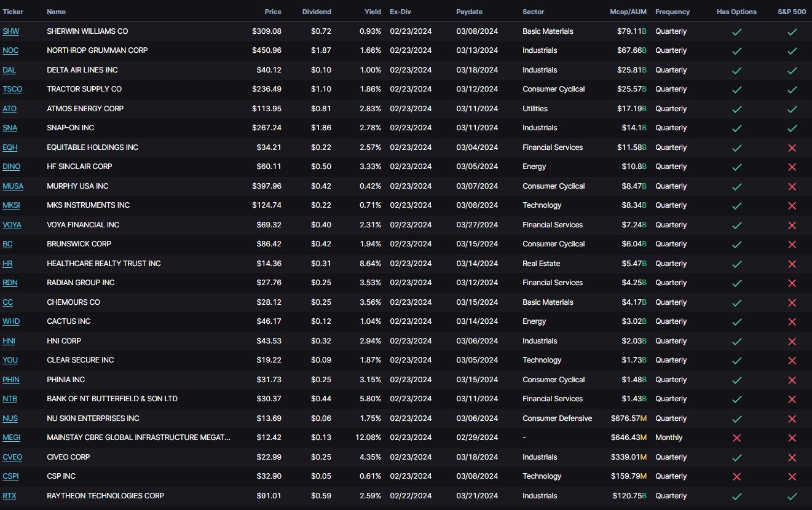Select the name SHERWIN WILLIAMS CO

(87, 31)
